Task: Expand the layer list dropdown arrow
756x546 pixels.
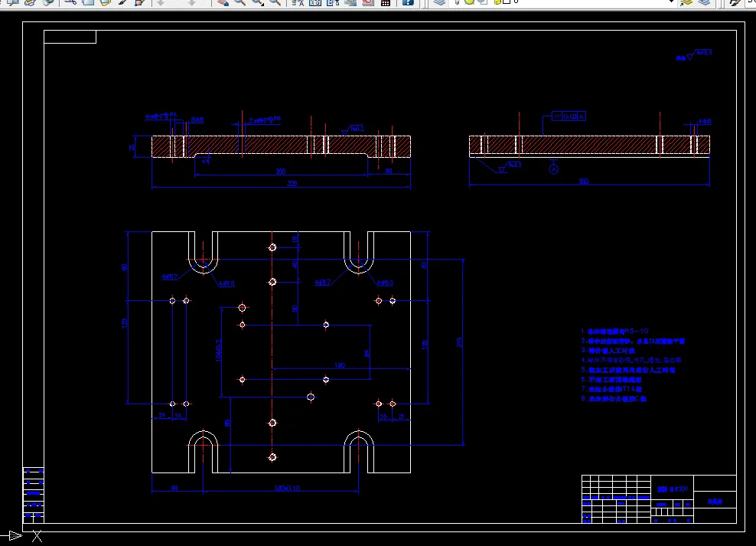Action: click(x=671, y=2)
